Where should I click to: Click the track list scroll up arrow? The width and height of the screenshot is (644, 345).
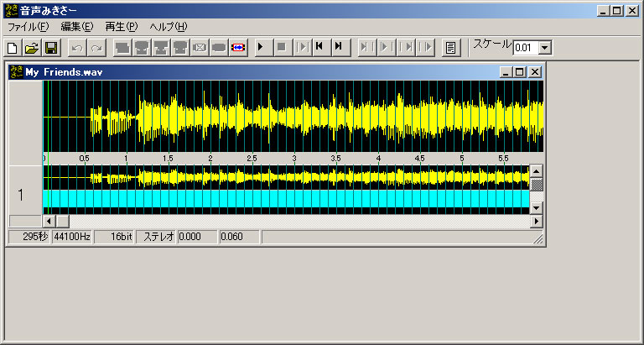point(537,171)
